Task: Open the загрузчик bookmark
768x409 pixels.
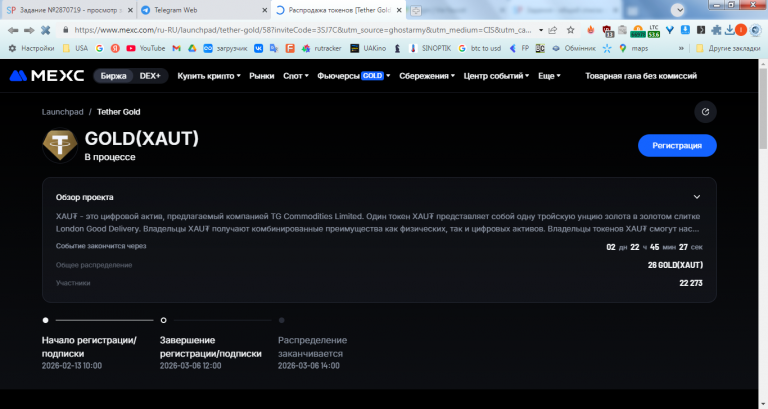Action: 225,48
